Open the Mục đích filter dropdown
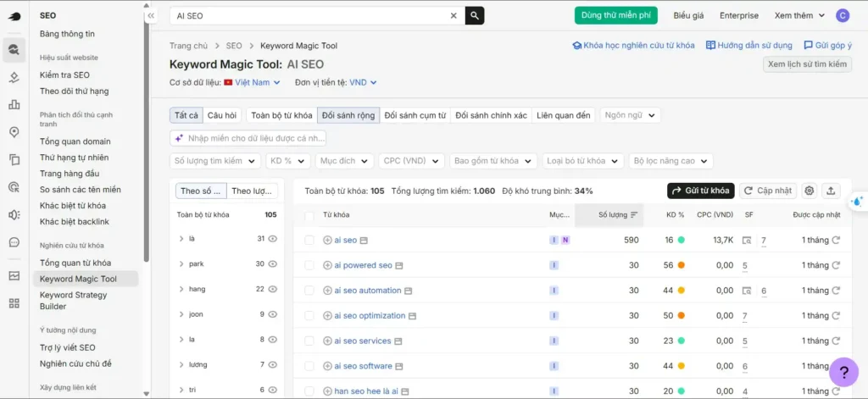 [344, 161]
